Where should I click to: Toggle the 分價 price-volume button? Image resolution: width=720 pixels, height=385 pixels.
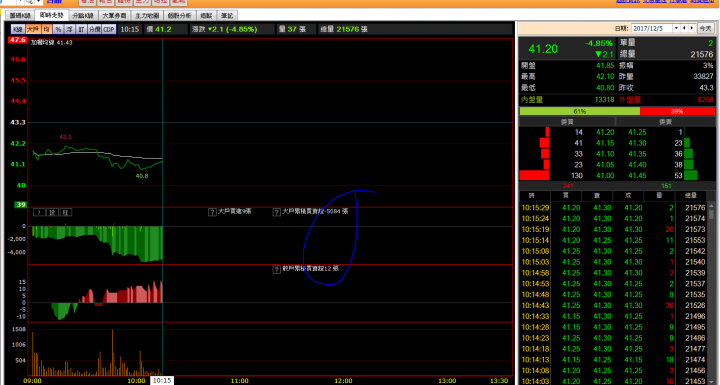(94, 29)
